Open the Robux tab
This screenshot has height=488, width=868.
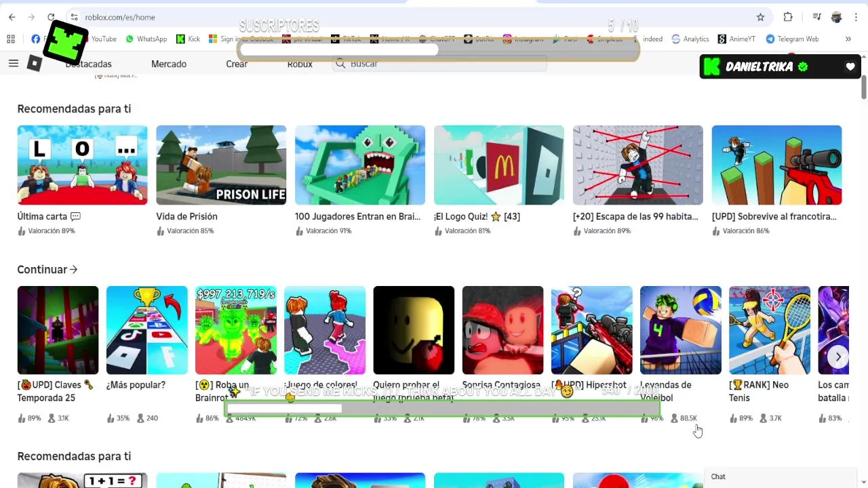[300, 64]
